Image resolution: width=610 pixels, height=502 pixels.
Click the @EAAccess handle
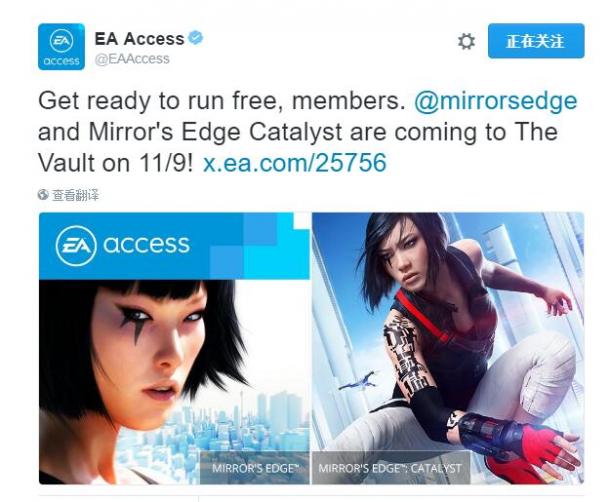point(132,59)
